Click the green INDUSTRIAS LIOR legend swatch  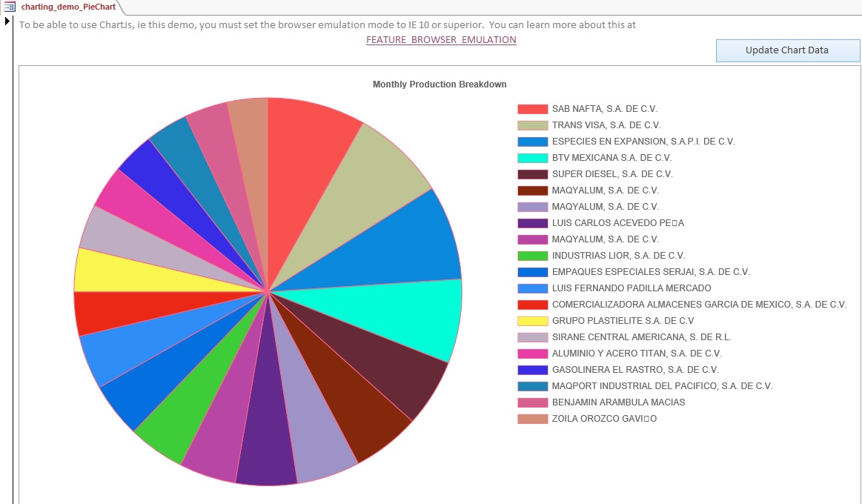(532, 256)
